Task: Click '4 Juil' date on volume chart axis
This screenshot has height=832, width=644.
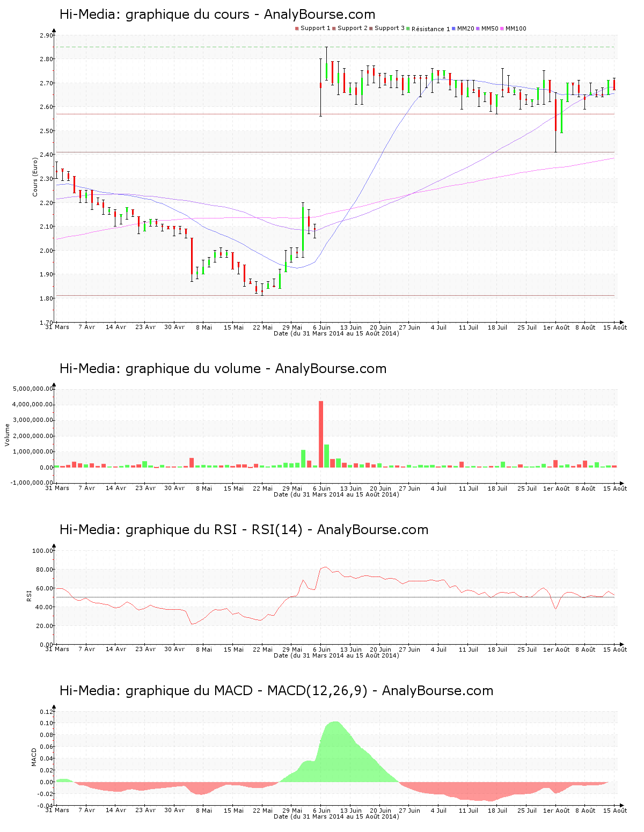Action: click(438, 488)
